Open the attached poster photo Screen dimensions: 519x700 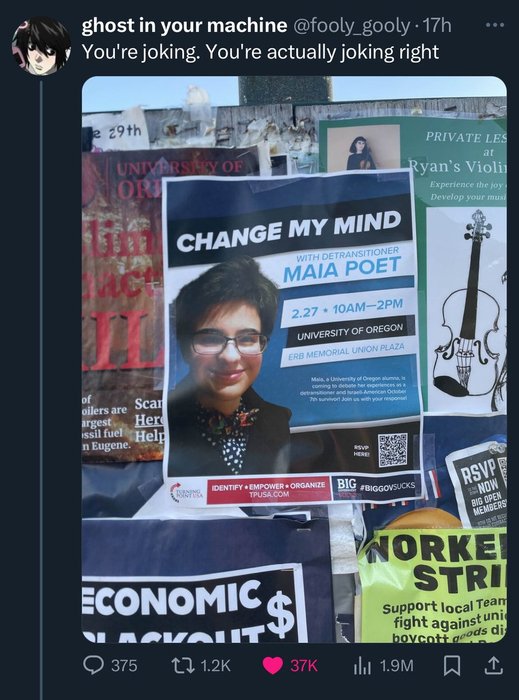coord(294,359)
